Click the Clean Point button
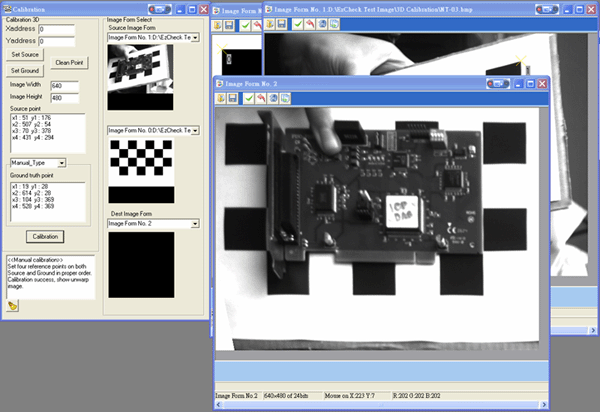The image size is (600, 412). [69, 62]
